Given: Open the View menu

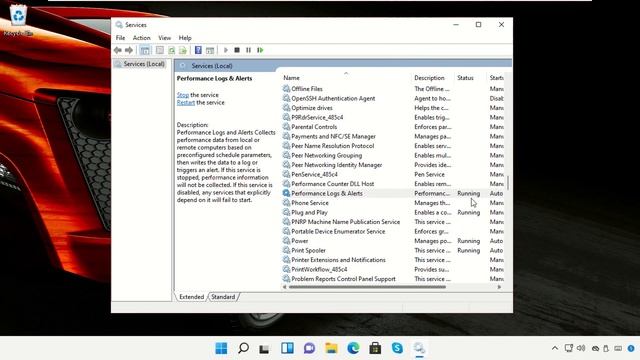Looking at the screenshot, I should pyautogui.click(x=164, y=38).
